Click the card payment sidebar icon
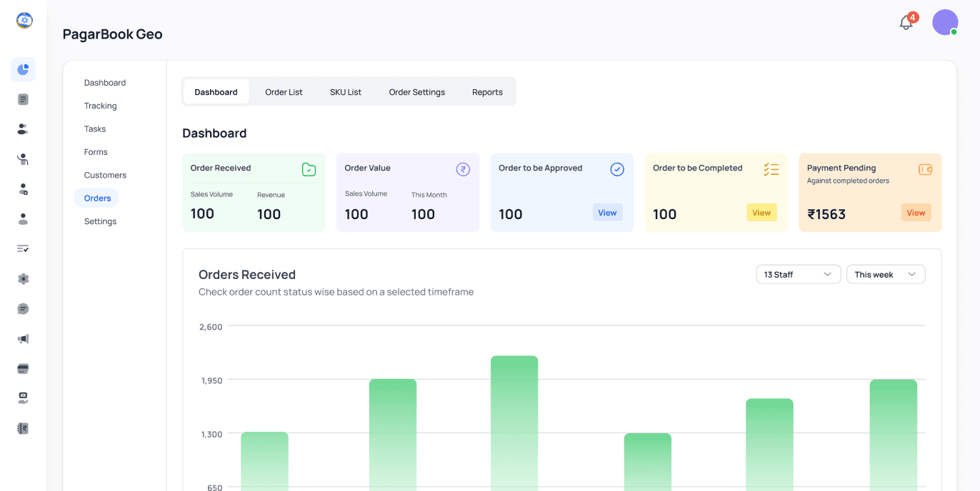980x491 pixels. [23, 369]
